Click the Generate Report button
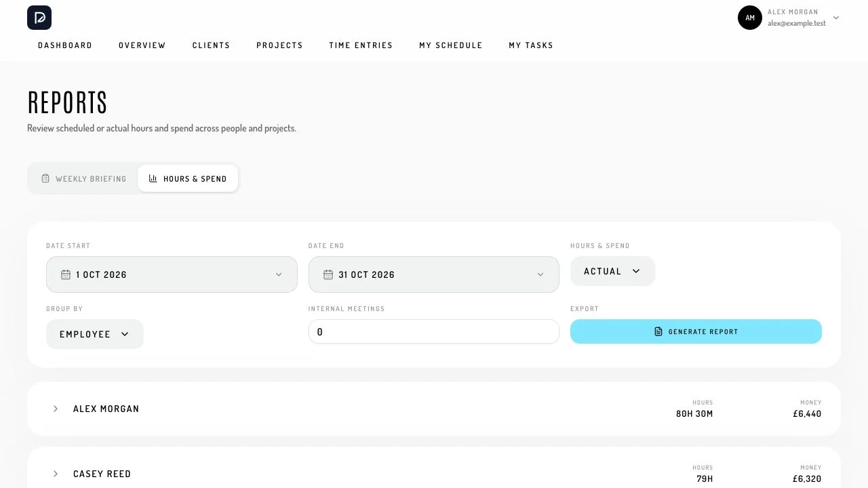 click(696, 331)
